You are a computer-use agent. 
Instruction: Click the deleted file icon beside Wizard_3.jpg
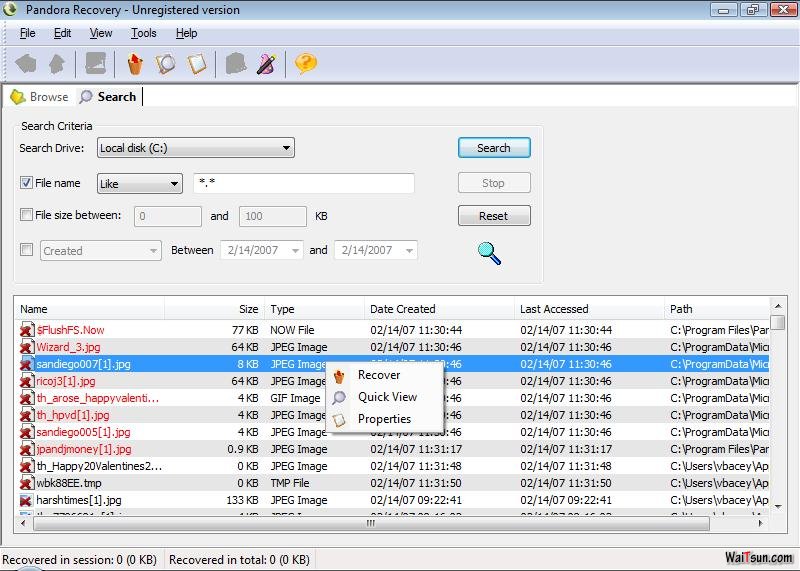pyautogui.click(x=26, y=347)
